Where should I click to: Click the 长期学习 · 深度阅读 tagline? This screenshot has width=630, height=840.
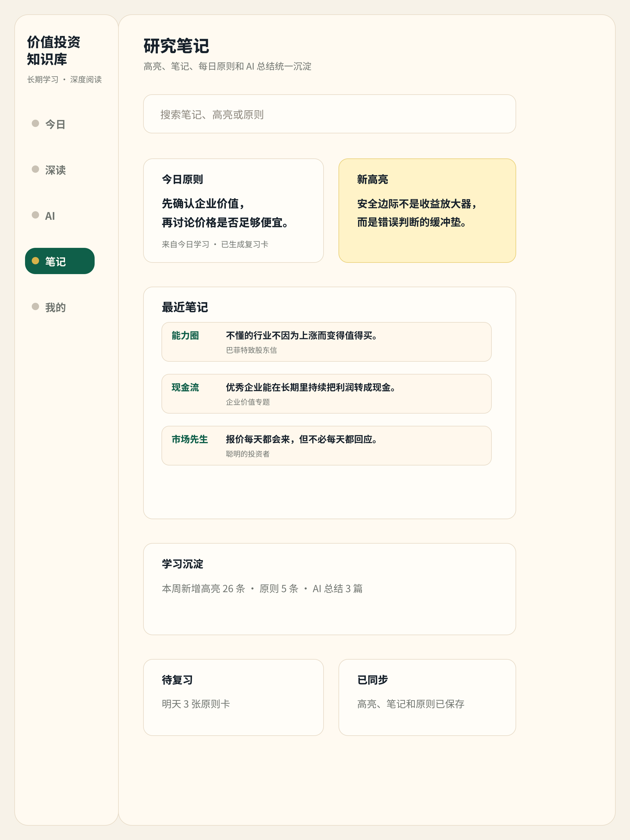point(65,79)
